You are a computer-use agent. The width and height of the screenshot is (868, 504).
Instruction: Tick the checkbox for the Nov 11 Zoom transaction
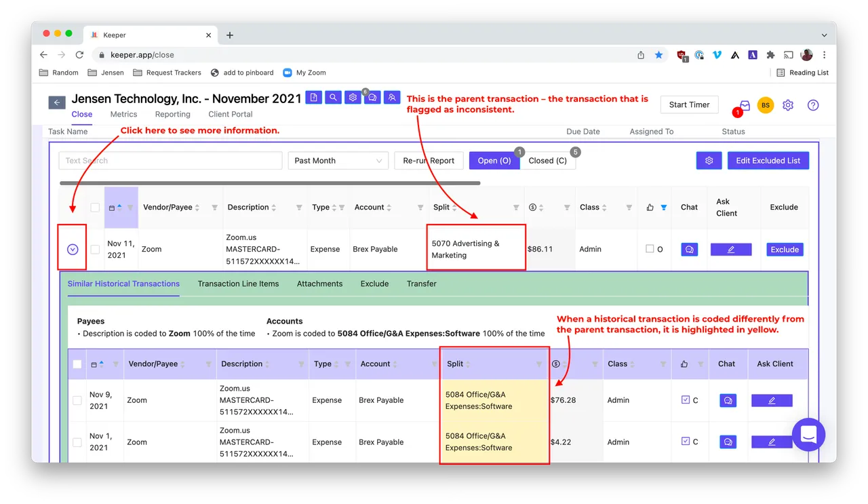coord(95,250)
